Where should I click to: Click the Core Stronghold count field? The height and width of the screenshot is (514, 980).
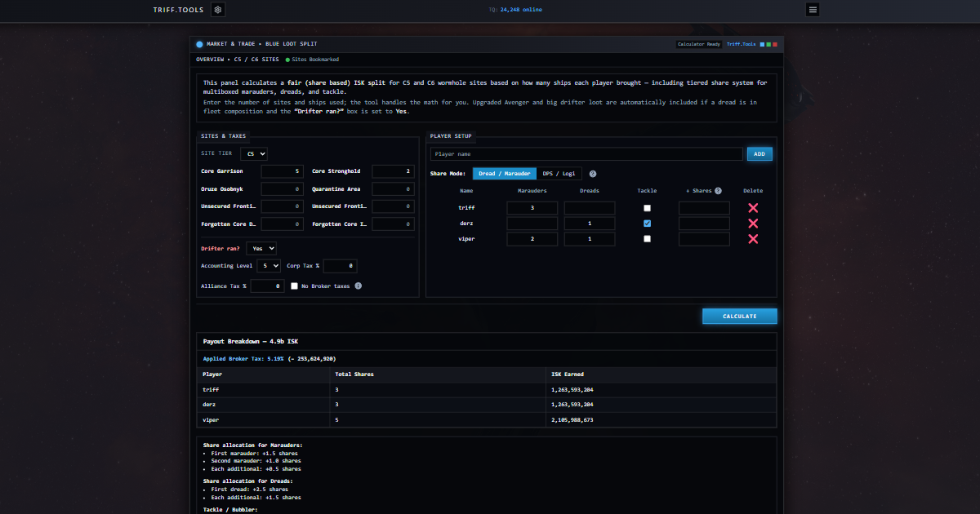coord(393,171)
